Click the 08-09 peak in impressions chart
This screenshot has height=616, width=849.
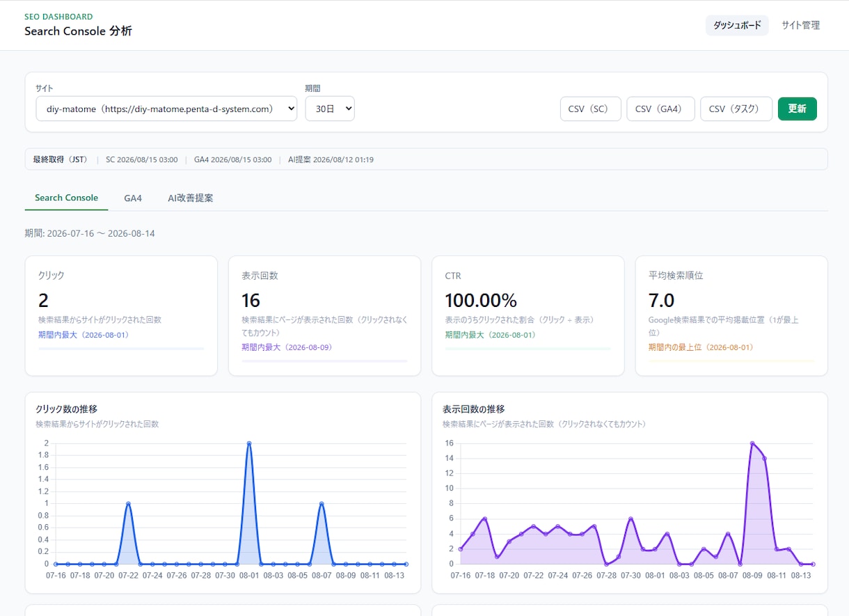752,443
